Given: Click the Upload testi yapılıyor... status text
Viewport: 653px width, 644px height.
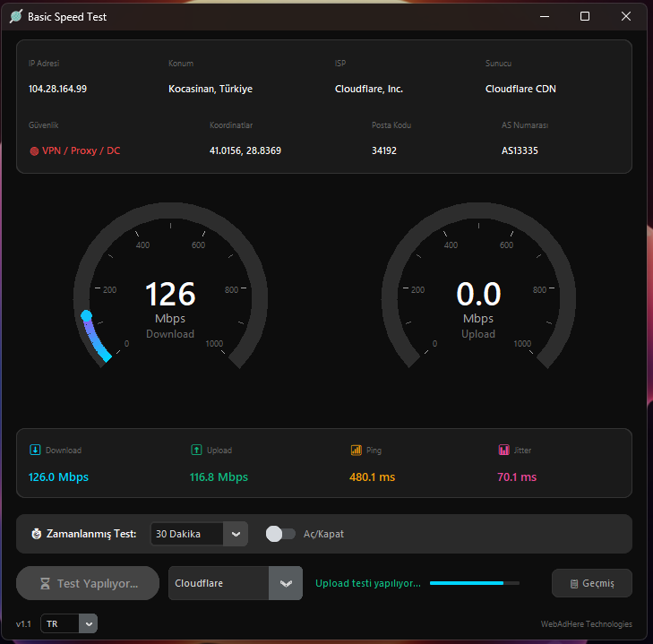Looking at the screenshot, I should pos(368,583).
